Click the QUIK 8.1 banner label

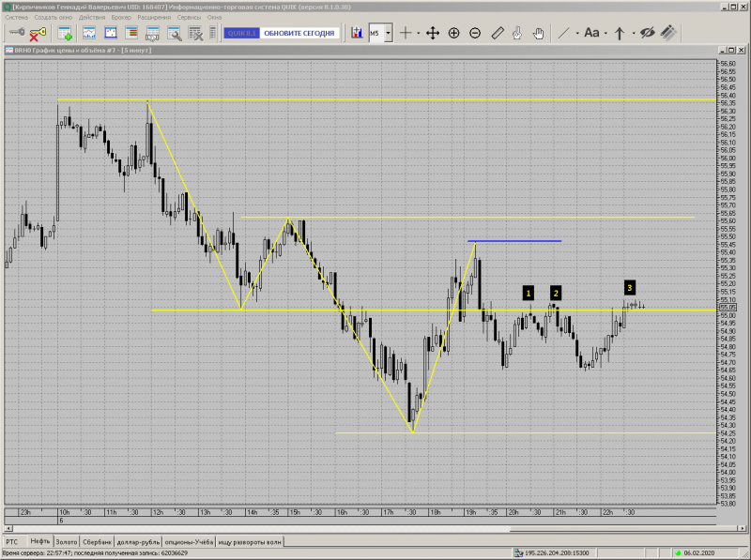(242, 33)
